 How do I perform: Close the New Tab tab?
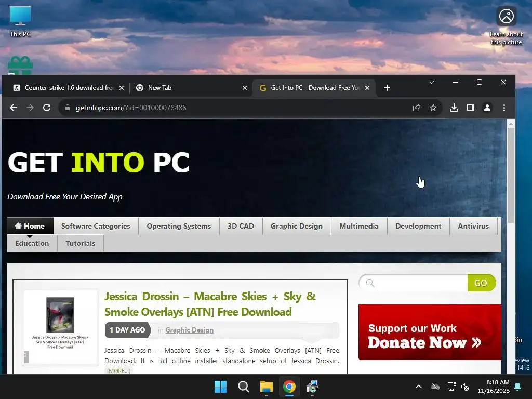pos(245,88)
